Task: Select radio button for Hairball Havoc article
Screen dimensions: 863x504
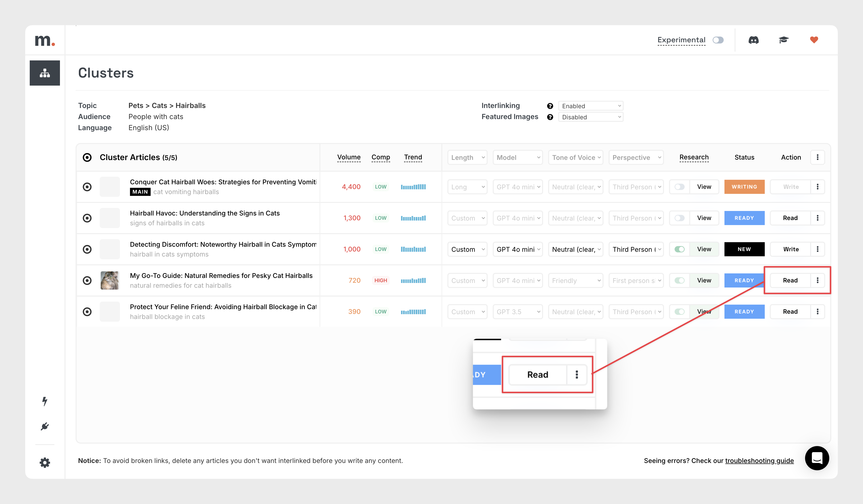Action: 87,218
